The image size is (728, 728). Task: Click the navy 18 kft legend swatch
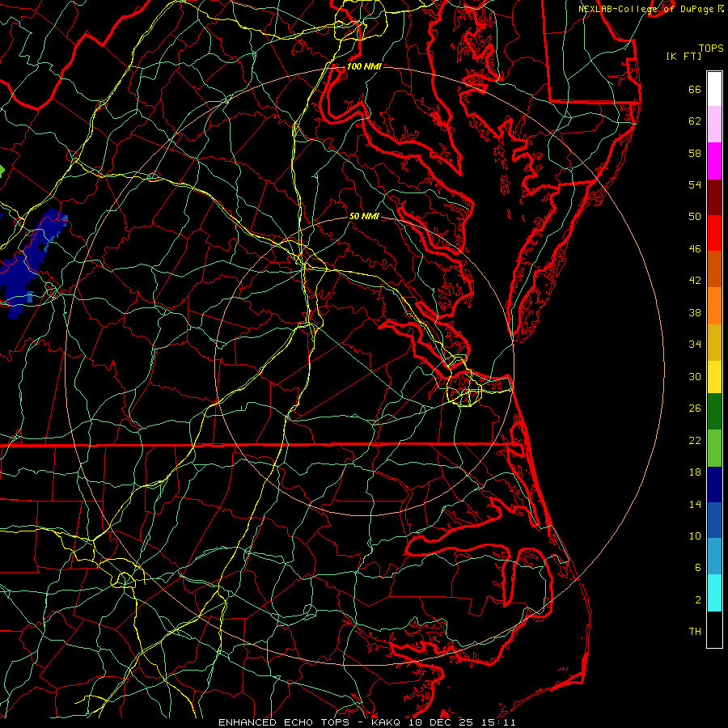pyautogui.click(x=714, y=485)
